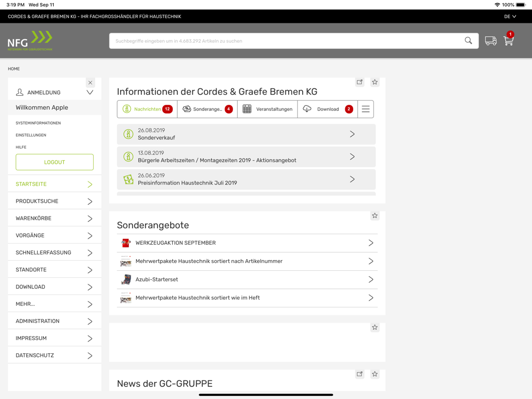Open Mehrwertpakete wie im Heft arrow
The width and height of the screenshot is (532, 399).
click(x=371, y=298)
